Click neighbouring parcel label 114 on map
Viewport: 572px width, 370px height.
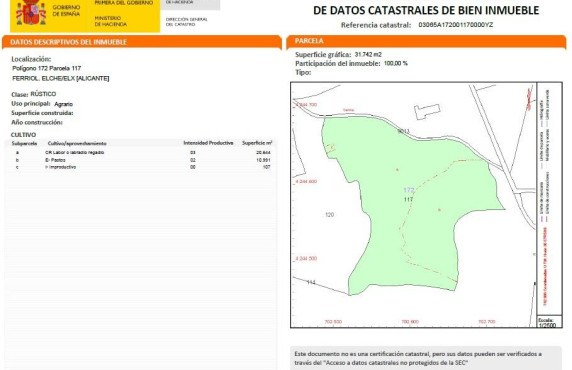point(311,282)
